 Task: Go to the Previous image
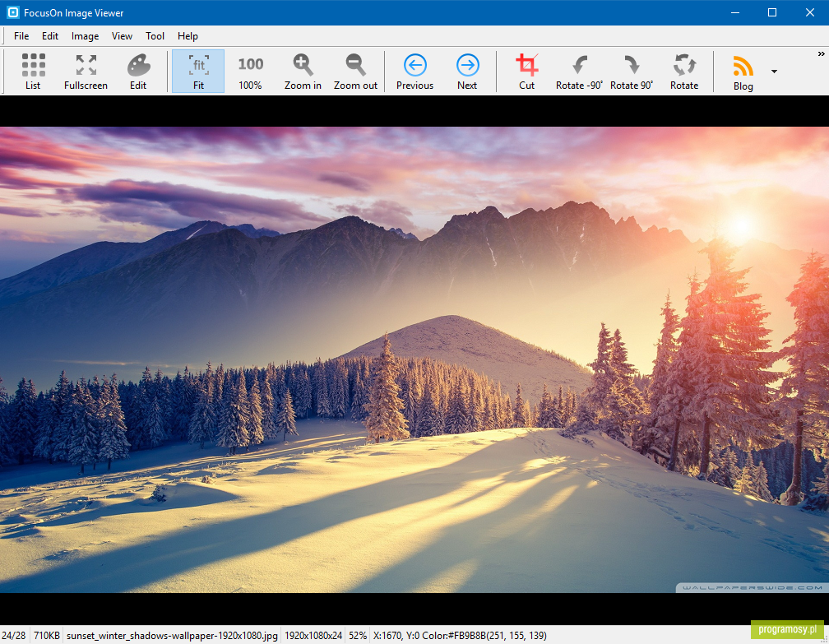415,72
